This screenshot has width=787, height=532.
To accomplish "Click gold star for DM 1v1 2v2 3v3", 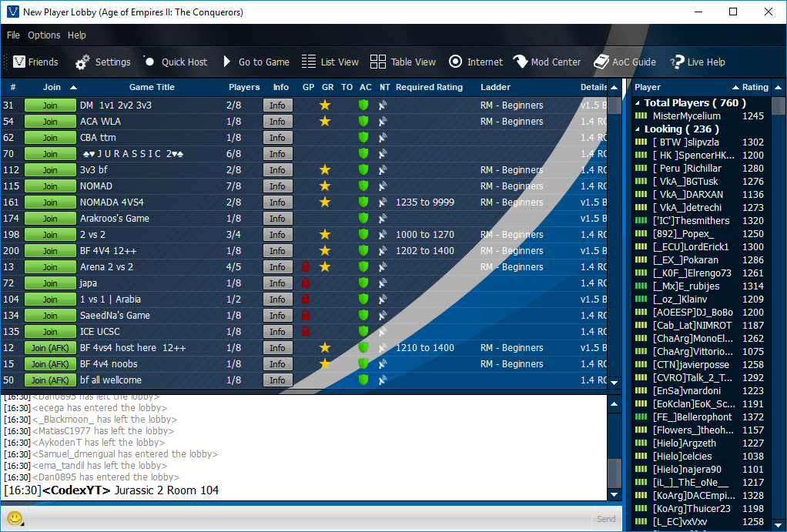I will pyautogui.click(x=325, y=105).
